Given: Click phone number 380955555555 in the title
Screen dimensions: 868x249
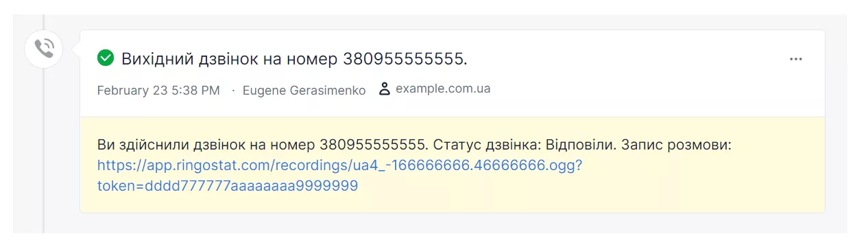Looking at the screenshot, I should (x=405, y=59).
